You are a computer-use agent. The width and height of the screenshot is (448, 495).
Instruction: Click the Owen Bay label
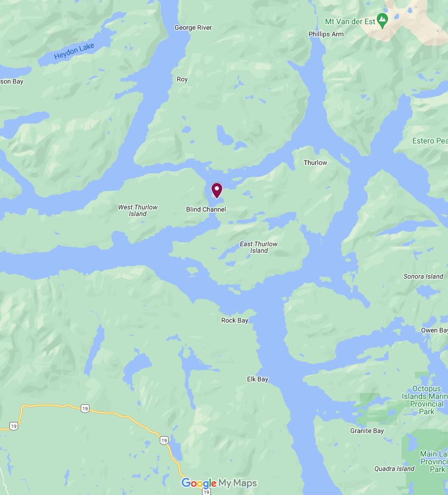click(434, 330)
